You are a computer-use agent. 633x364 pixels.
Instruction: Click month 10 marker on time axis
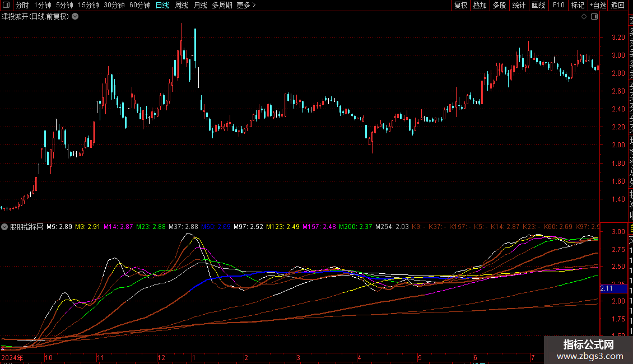pyautogui.click(x=48, y=357)
